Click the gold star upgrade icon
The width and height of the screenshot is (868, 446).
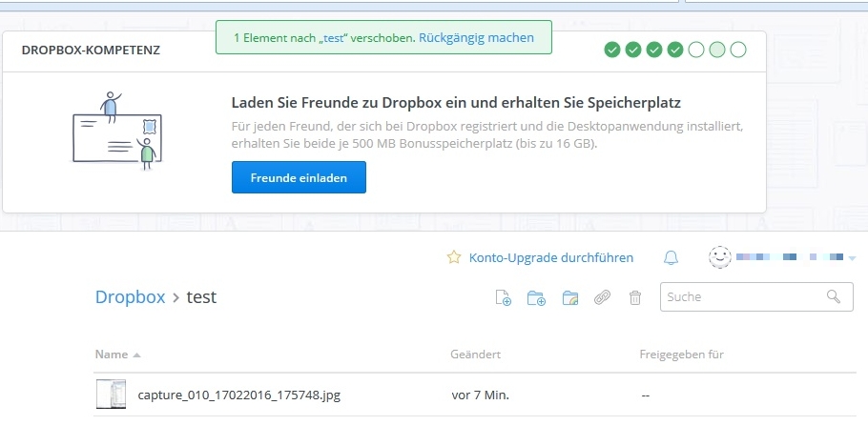point(454,257)
